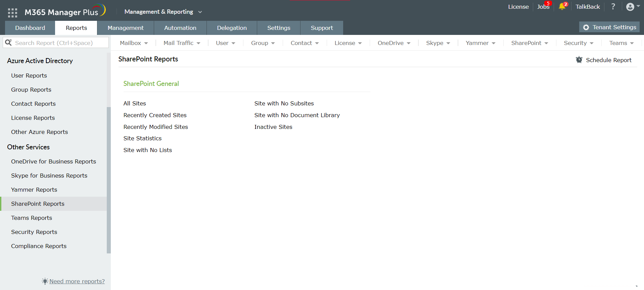Expand the Management & Reporting dropdown

[163, 12]
